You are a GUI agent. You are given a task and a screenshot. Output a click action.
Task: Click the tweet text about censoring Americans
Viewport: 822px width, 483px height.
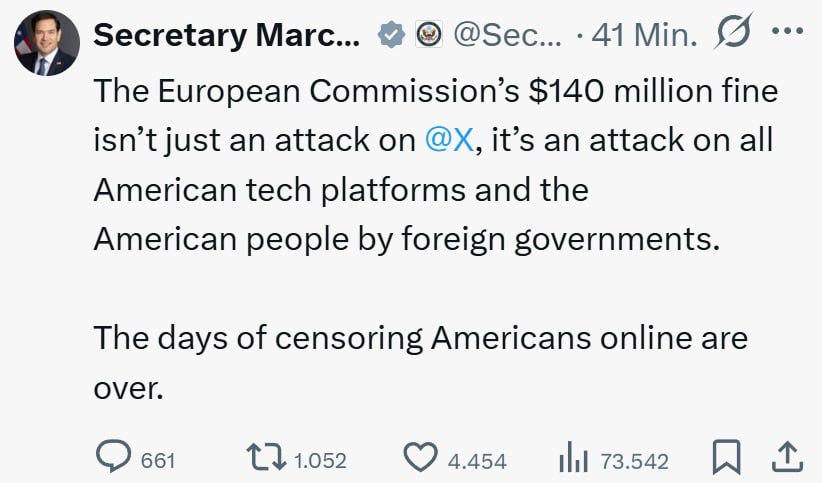click(x=420, y=338)
